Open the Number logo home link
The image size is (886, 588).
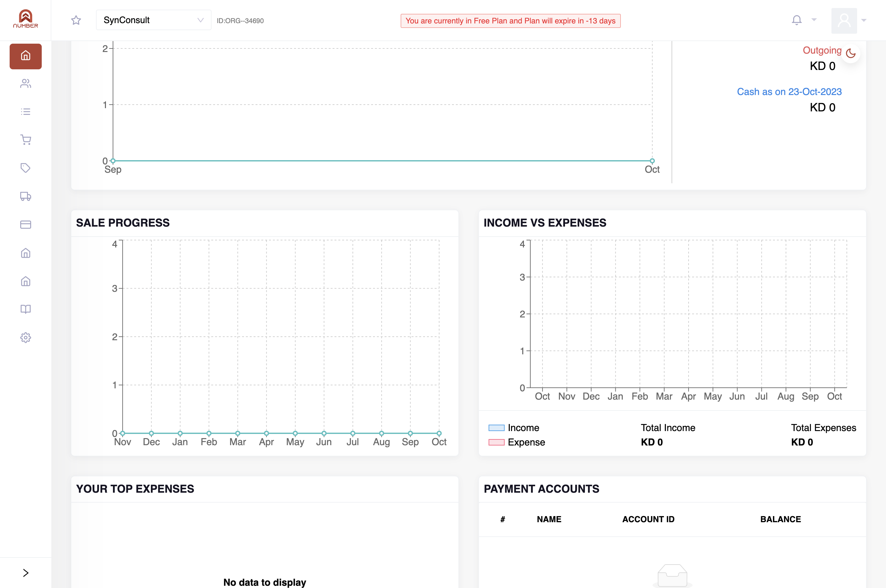pyautogui.click(x=25, y=19)
